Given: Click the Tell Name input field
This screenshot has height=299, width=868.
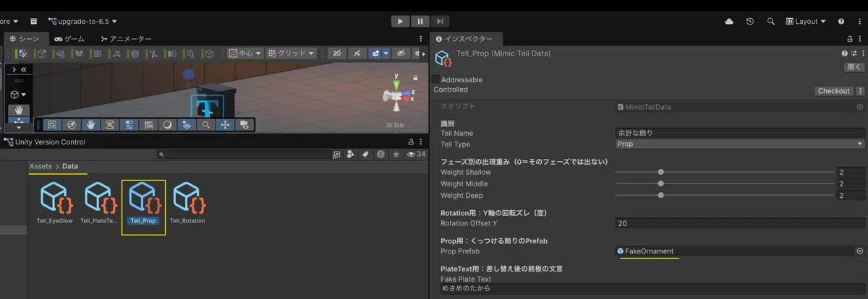Looking at the screenshot, I should 740,133.
